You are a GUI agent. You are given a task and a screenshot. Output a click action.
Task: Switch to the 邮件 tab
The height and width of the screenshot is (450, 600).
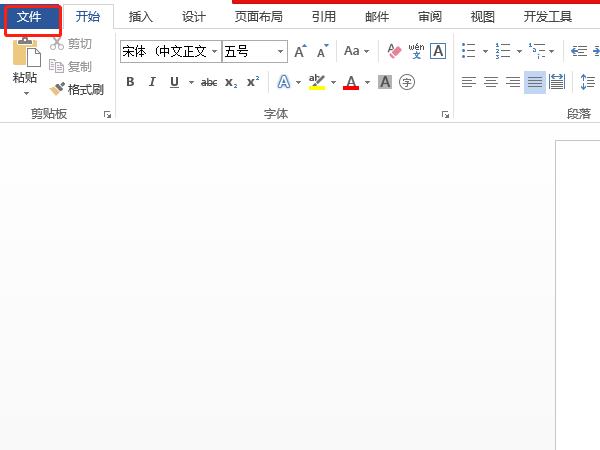377,16
